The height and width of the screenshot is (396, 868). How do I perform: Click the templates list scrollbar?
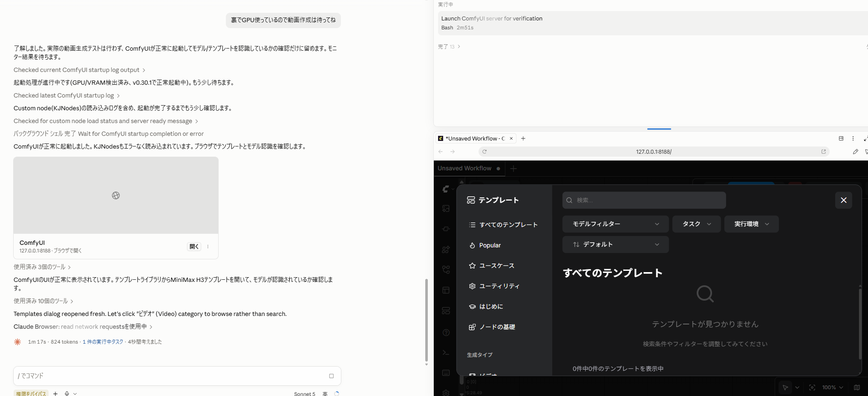point(860,324)
